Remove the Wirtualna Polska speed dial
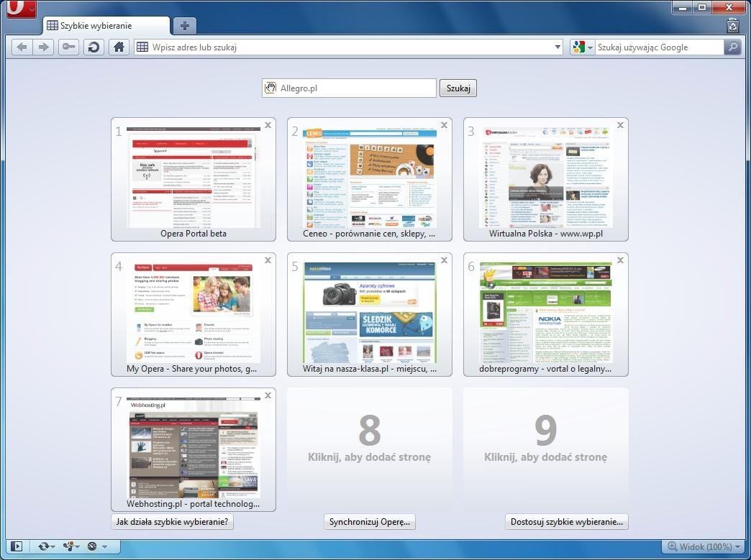This screenshot has height=560, width=751. (620, 125)
